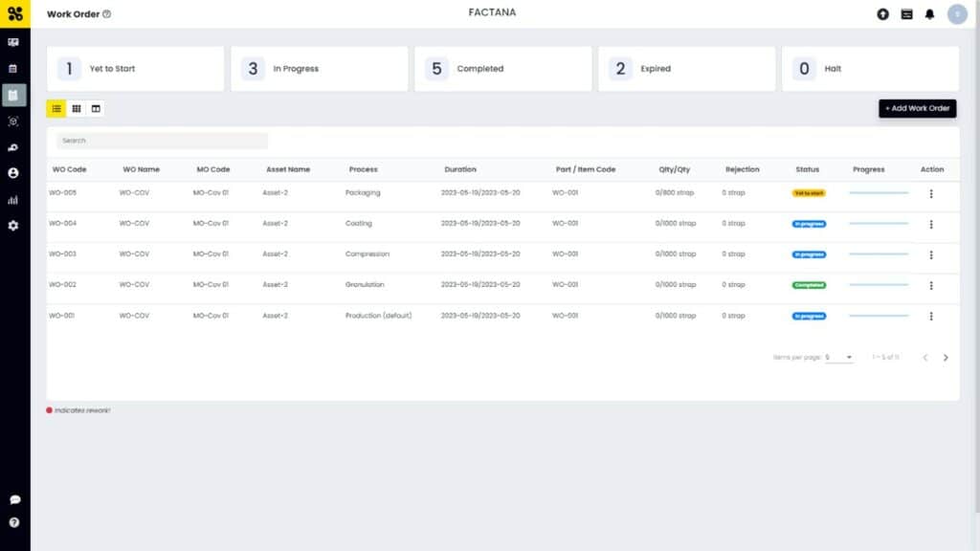Image resolution: width=980 pixels, height=551 pixels.
Task: Select the WO-003 code cell
Action: [x=62, y=253]
